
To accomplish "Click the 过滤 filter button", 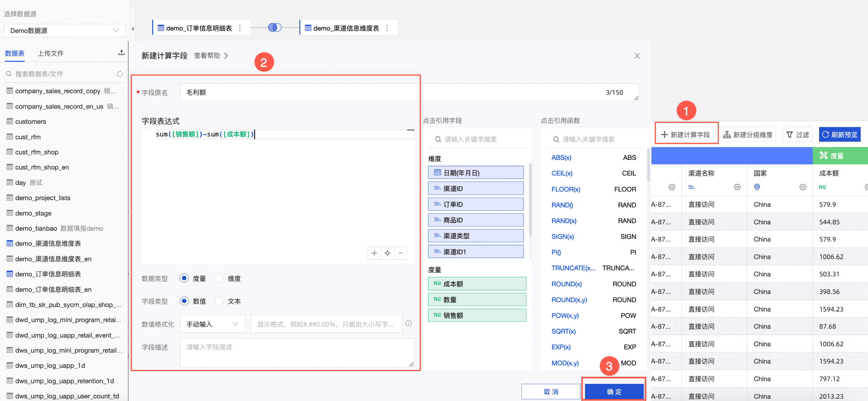I will 798,135.
